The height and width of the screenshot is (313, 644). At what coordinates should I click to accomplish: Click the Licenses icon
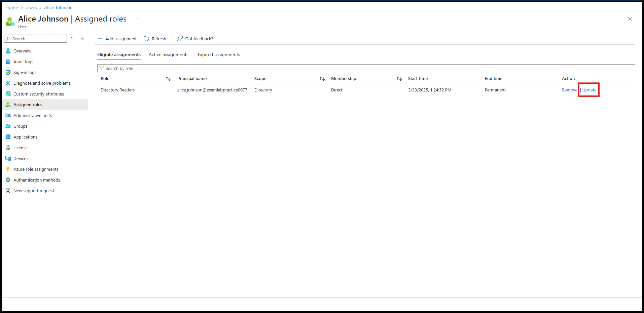coord(8,148)
